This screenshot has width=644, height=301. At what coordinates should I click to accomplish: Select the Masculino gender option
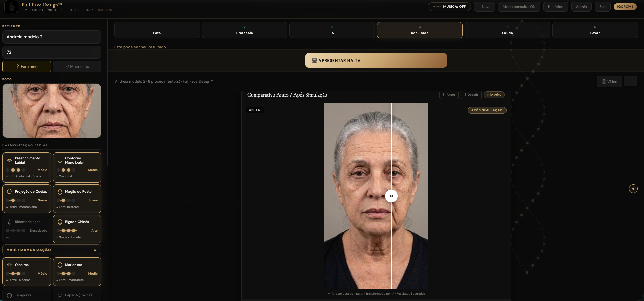(x=77, y=66)
